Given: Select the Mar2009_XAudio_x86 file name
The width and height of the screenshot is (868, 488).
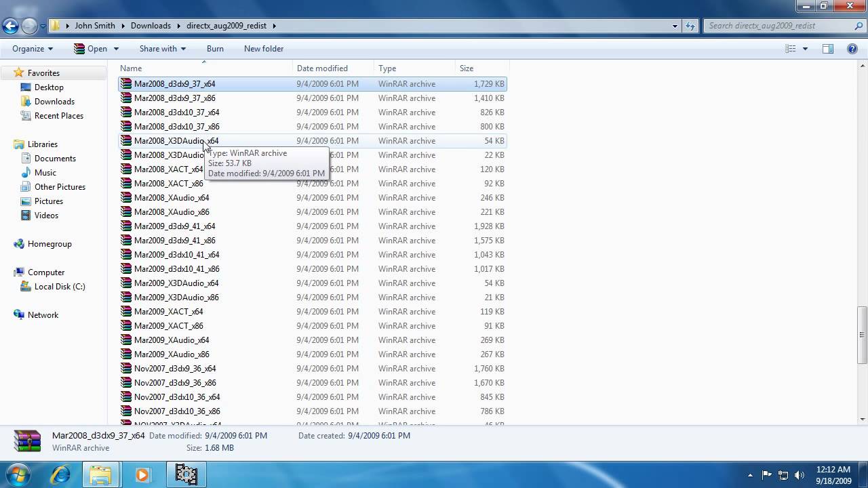Looking at the screenshot, I should click(x=172, y=354).
